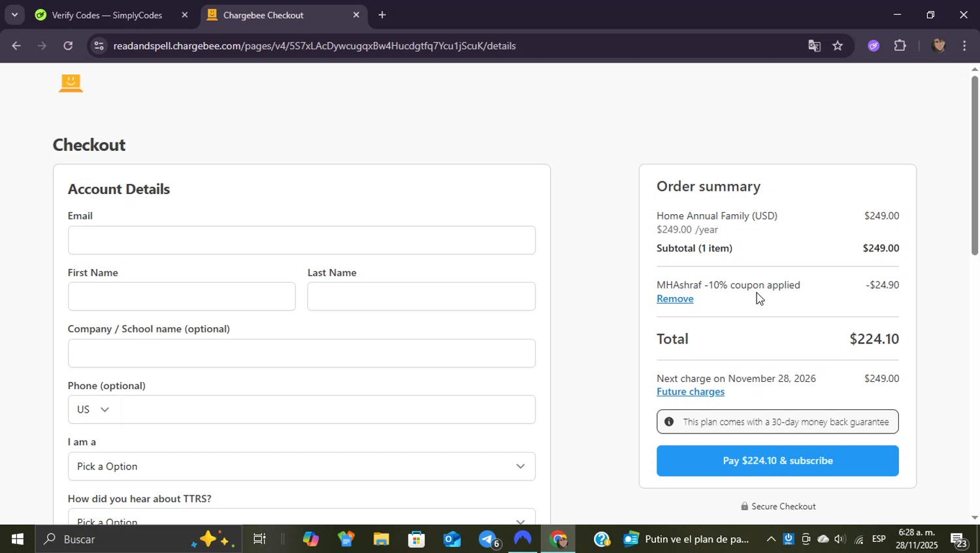Open File Explorer from the taskbar

coord(381,539)
